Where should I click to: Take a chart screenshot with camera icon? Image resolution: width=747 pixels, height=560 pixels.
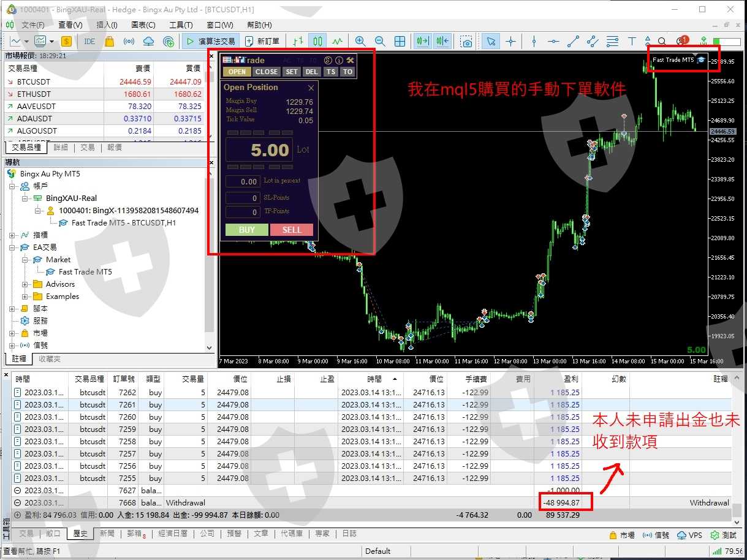[x=467, y=41]
